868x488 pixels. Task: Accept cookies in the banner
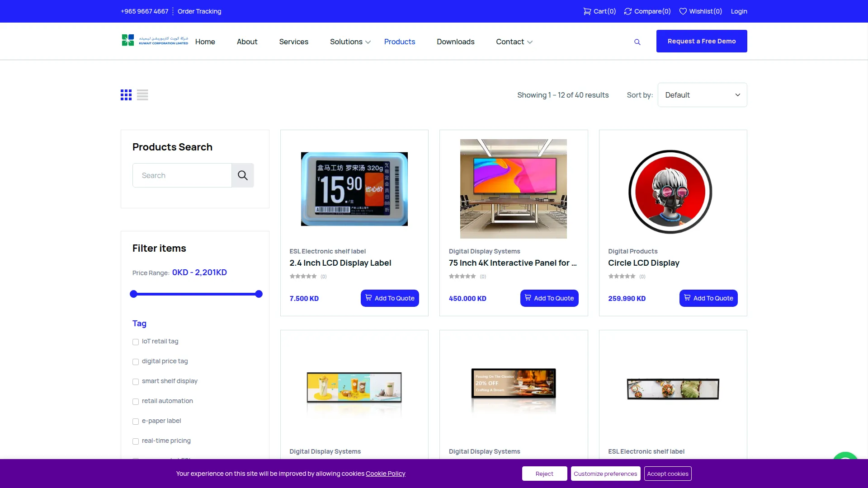(668, 474)
